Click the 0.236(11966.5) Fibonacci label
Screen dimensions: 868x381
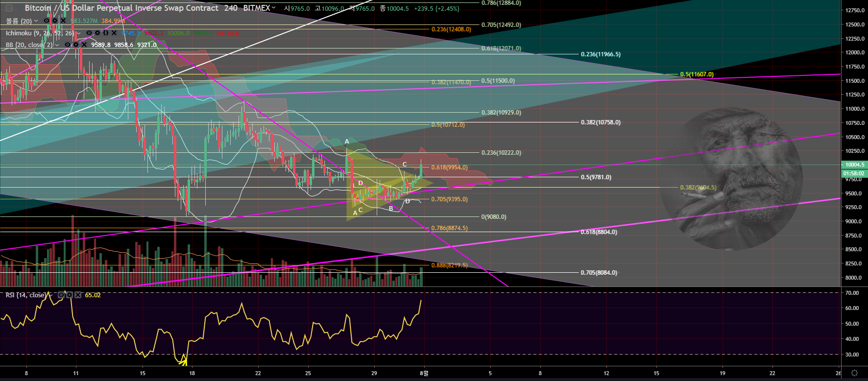click(x=601, y=54)
